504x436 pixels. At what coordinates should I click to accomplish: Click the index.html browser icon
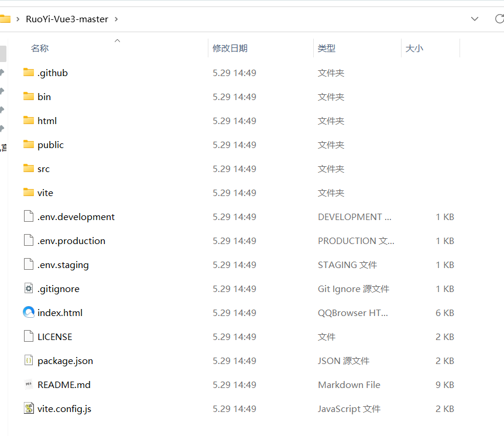(29, 312)
